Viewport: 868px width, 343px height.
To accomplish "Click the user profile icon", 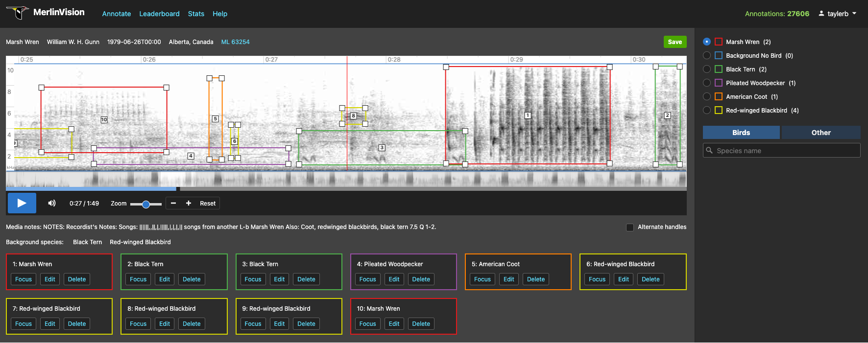I will click(821, 13).
